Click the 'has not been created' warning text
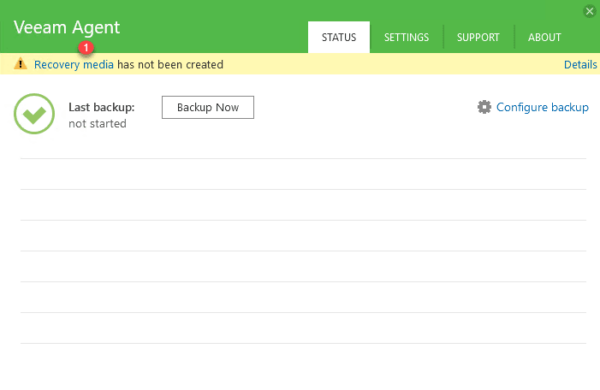600x390 pixels. point(170,65)
